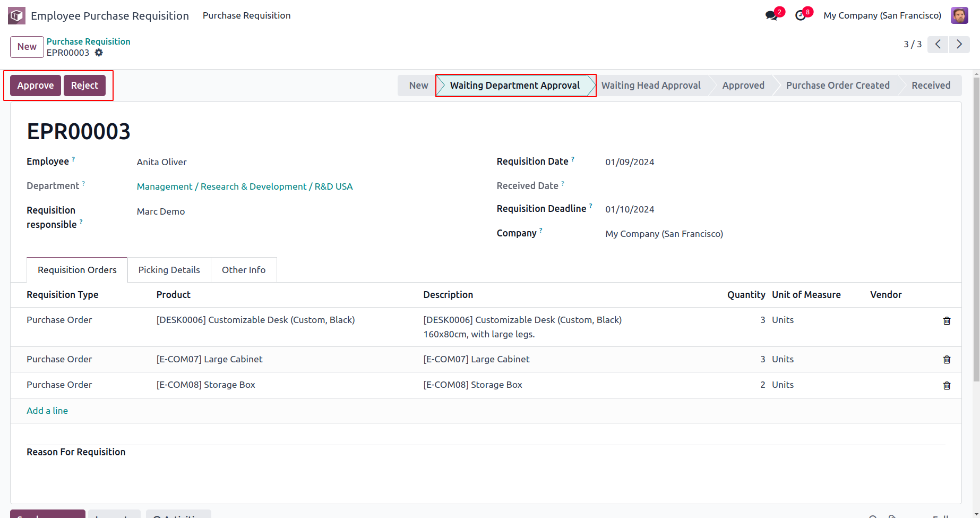Create a New requisition record

click(27, 47)
